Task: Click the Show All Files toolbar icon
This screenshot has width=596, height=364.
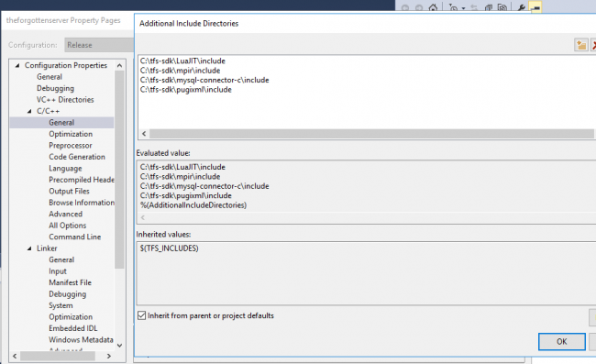Action: click(502, 7)
